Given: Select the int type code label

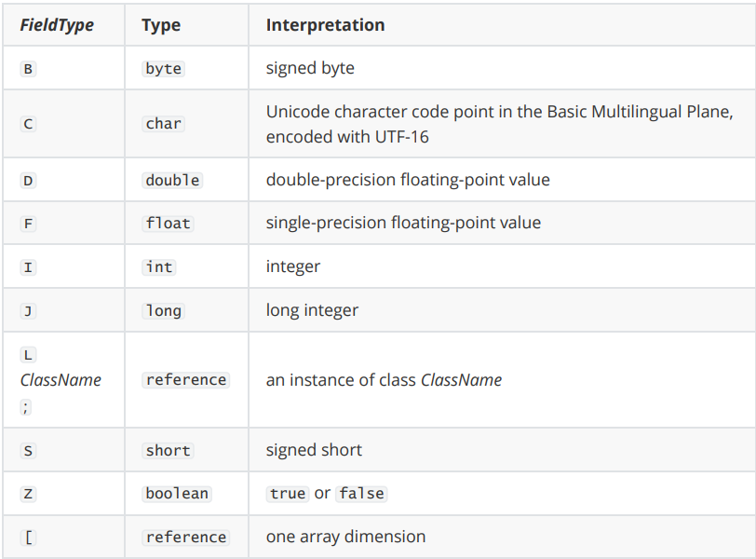Looking at the screenshot, I should [x=159, y=266].
